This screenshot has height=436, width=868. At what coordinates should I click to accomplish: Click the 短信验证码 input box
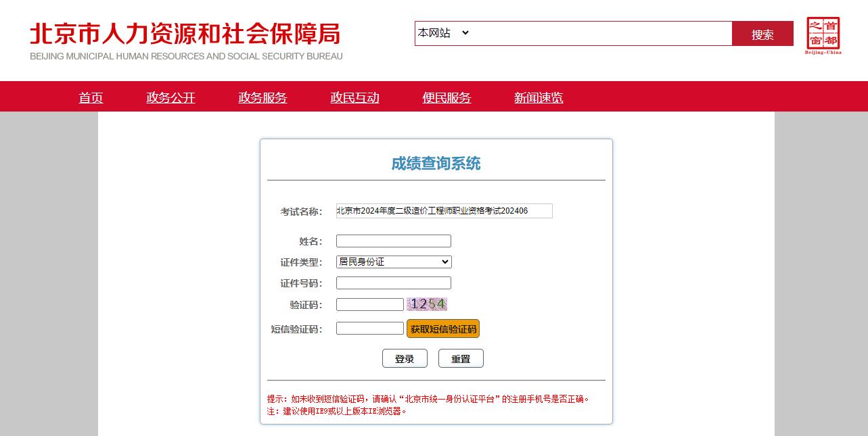[369, 328]
